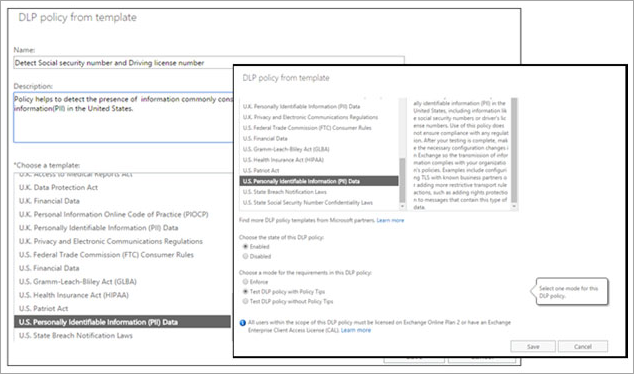
Task: Choose the Enforce mode option
Action: click(245, 282)
